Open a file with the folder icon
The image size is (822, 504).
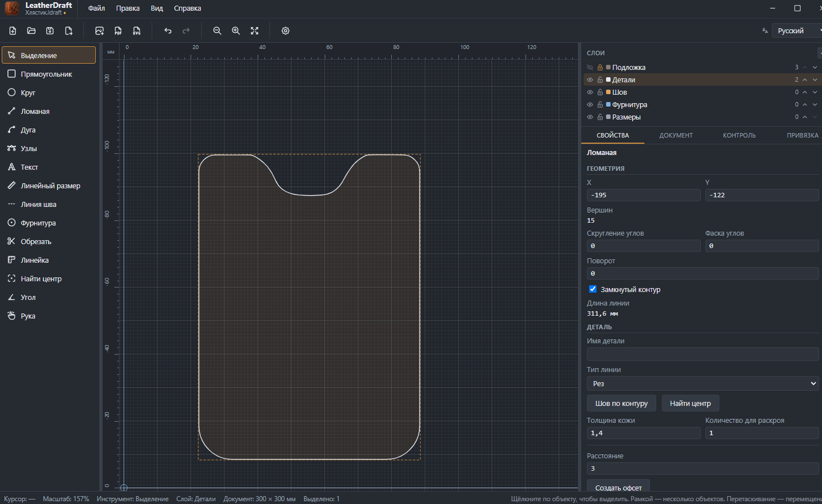coord(32,31)
